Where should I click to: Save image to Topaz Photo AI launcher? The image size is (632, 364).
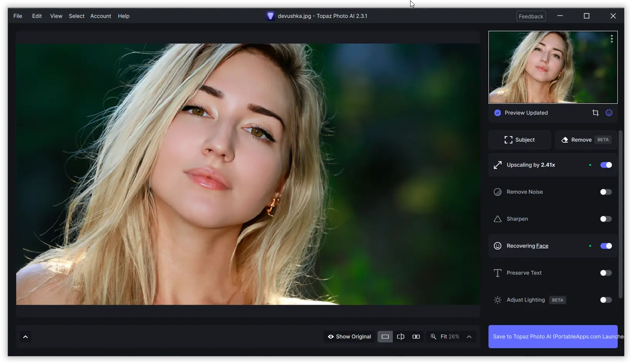coord(553,336)
